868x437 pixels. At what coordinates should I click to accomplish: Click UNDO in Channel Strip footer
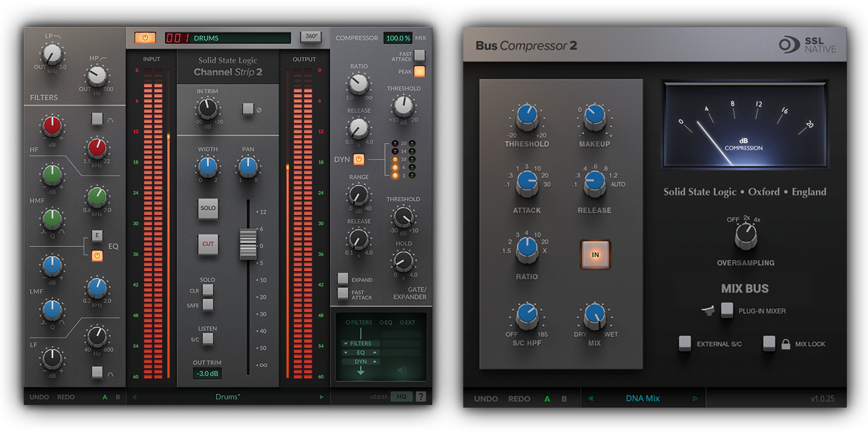pos(39,397)
